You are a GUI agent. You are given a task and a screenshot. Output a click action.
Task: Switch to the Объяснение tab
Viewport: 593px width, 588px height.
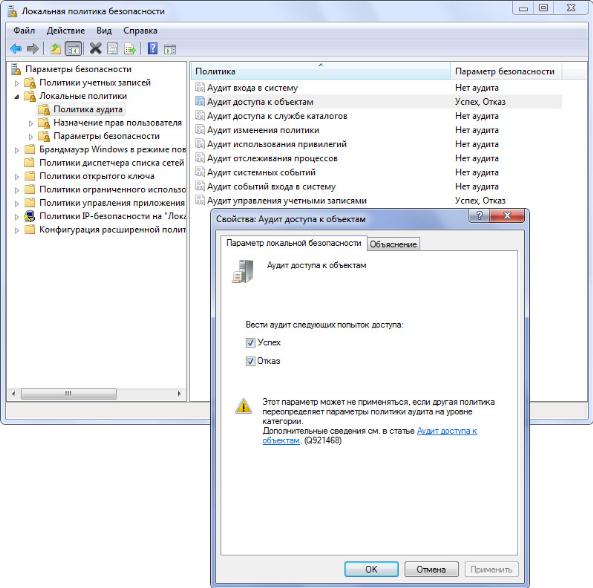[x=393, y=244]
